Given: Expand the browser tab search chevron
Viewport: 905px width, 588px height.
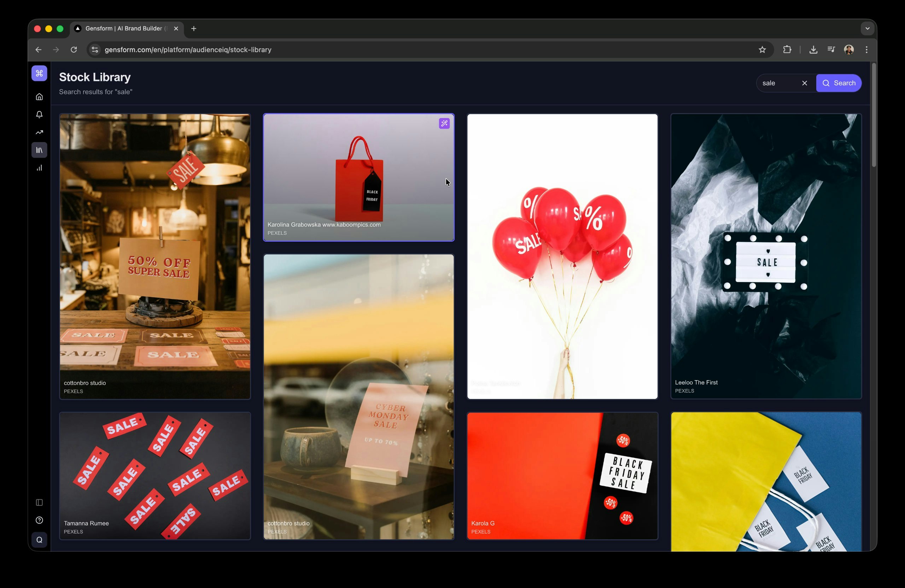Looking at the screenshot, I should pyautogui.click(x=867, y=28).
